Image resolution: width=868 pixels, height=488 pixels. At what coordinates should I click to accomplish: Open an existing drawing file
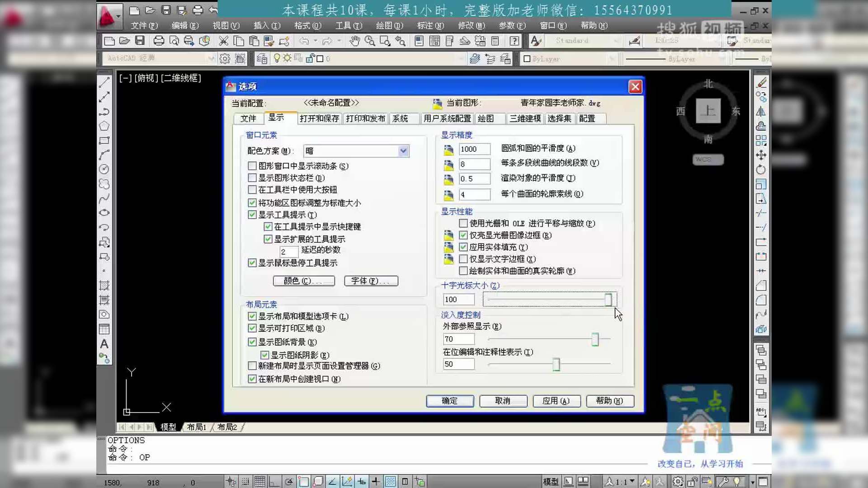tap(125, 41)
